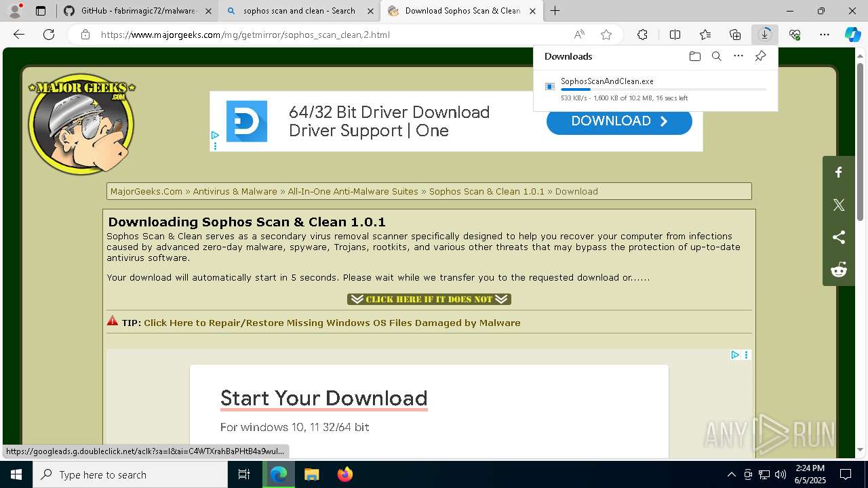Open the tab actions menu icon
The width and height of the screenshot is (868, 488).
[x=41, y=11]
